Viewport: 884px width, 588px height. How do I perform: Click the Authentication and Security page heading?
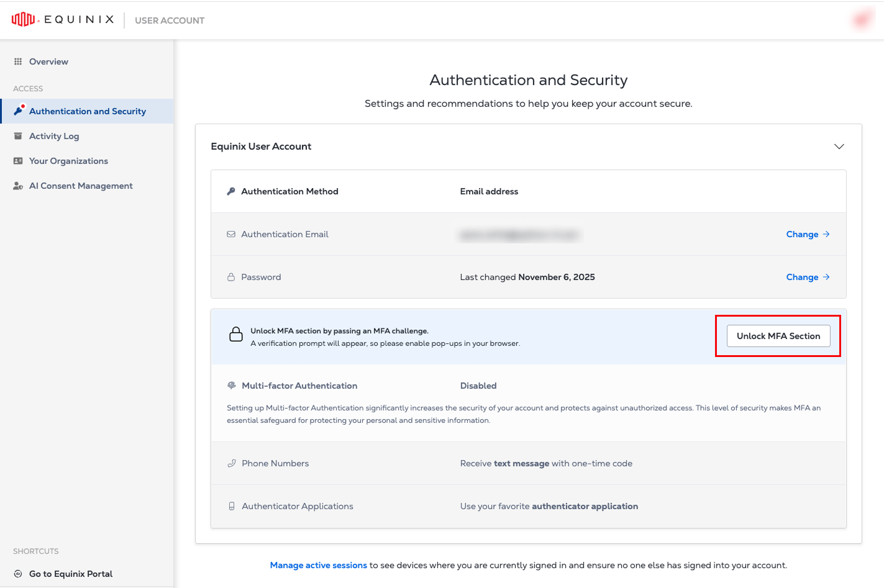pyautogui.click(x=529, y=80)
